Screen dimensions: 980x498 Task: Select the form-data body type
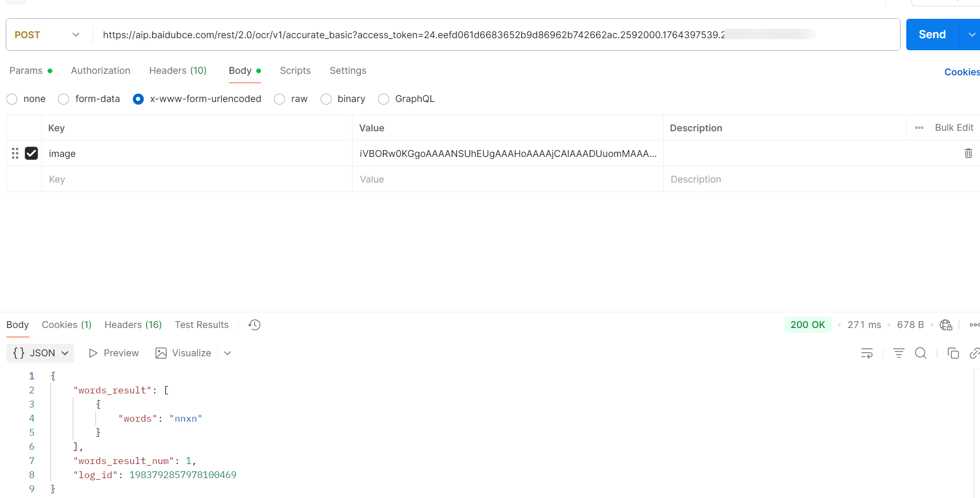click(64, 99)
